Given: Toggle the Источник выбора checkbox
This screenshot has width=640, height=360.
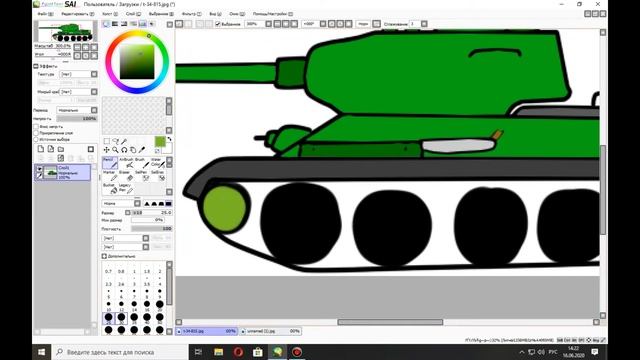Looking at the screenshot, I should click(36, 140).
